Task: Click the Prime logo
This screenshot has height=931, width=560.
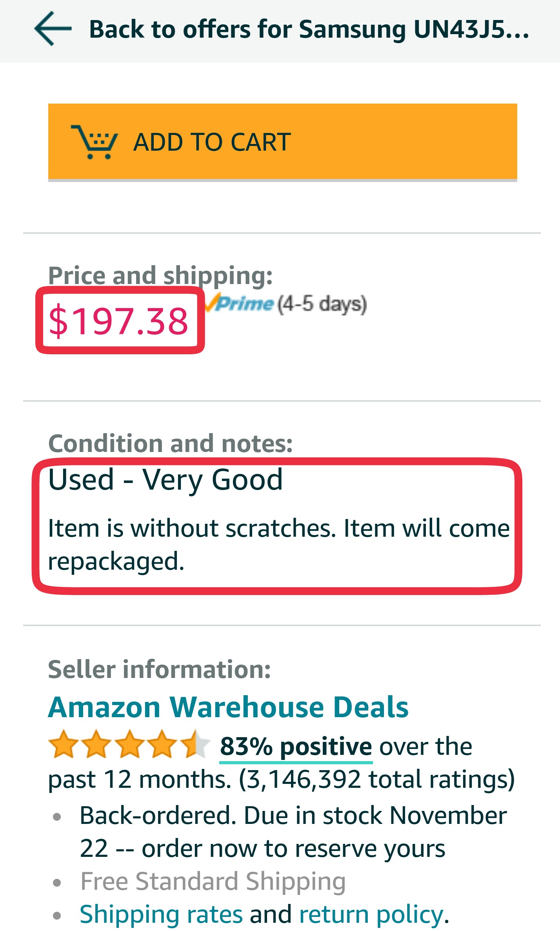Action: click(240, 304)
